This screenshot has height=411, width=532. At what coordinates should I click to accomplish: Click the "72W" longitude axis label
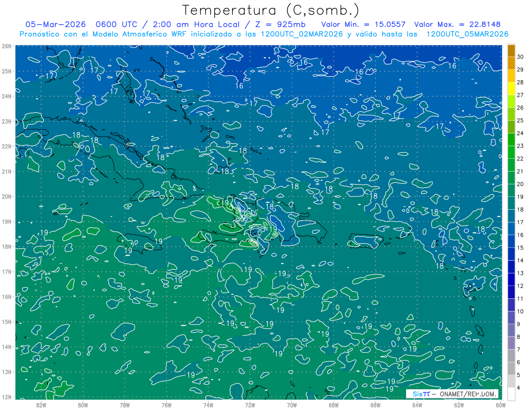(x=250, y=404)
